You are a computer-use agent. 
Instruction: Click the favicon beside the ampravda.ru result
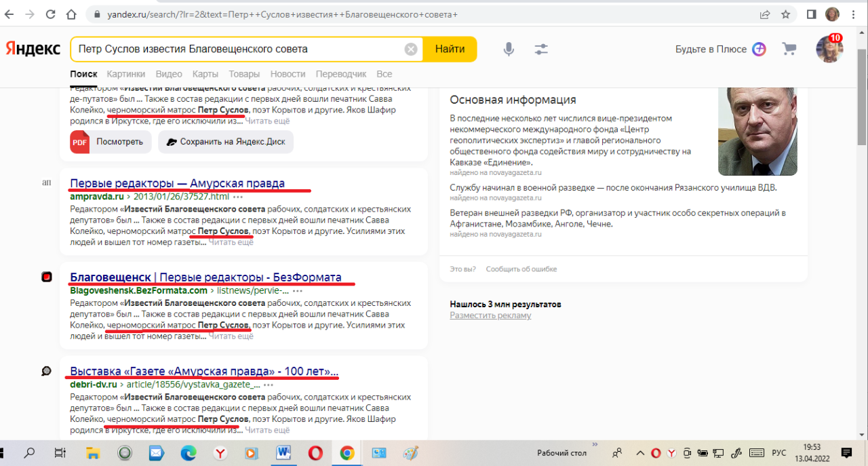(x=47, y=182)
